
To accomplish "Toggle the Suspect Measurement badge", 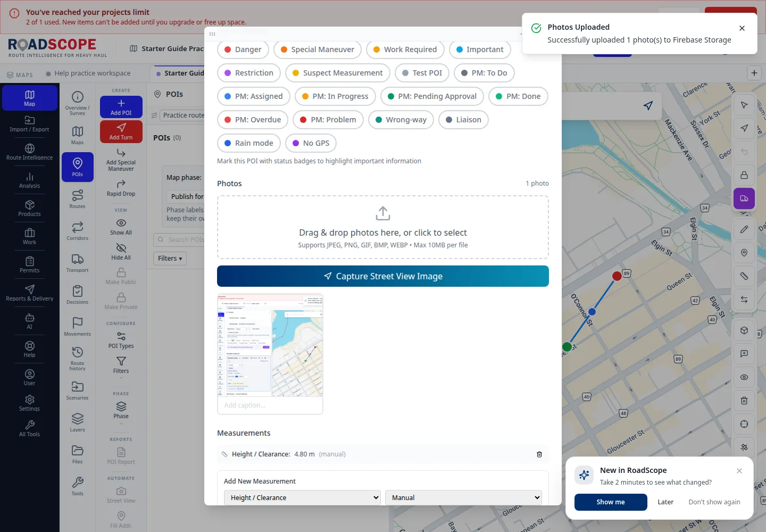I will tap(338, 73).
